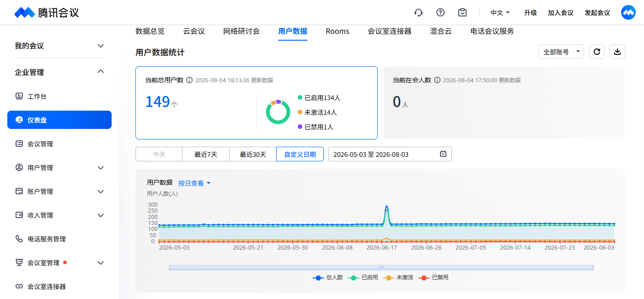Expand the 账户管理 submenu chevron
The height and width of the screenshot is (299, 644).
(x=101, y=192)
